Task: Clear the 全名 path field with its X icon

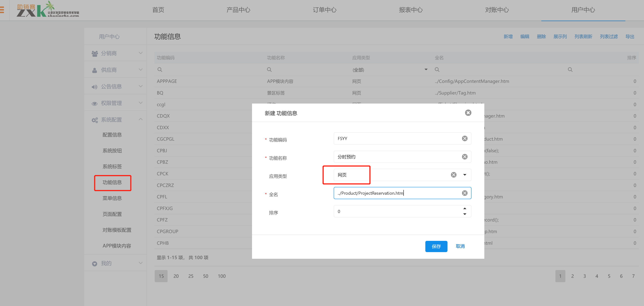Action: 464,193
